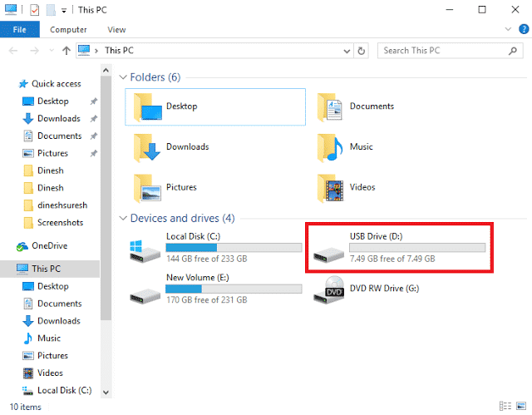Image resolution: width=532 pixels, height=415 pixels.
Task: Expand the ribbon with the chevron
Action: (508, 29)
